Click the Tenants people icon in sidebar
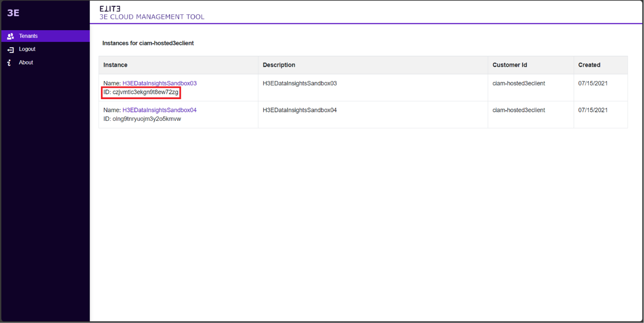The height and width of the screenshot is (323, 644). pos(10,36)
